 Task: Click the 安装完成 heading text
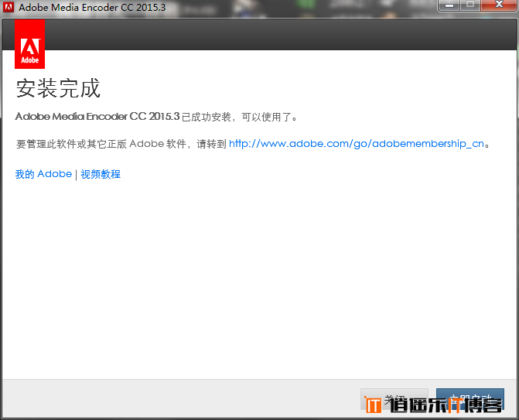click(58, 88)
